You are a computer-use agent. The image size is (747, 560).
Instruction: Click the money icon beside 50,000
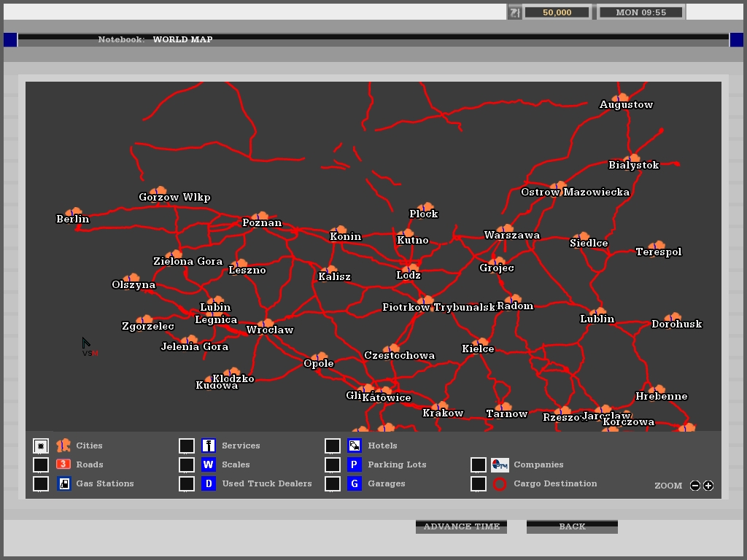point(515,12)
